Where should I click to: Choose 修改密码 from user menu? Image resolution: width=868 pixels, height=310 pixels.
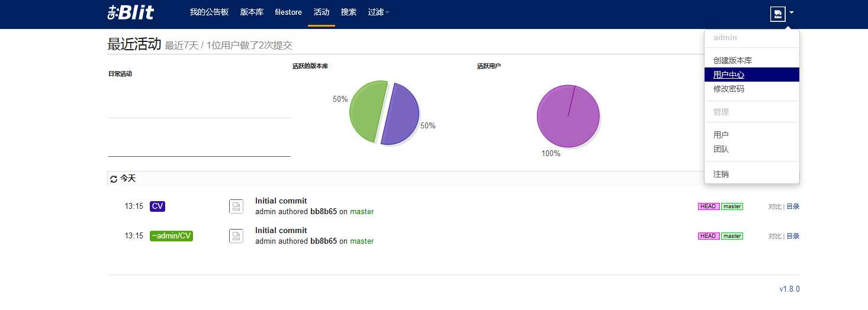[752, 89]
